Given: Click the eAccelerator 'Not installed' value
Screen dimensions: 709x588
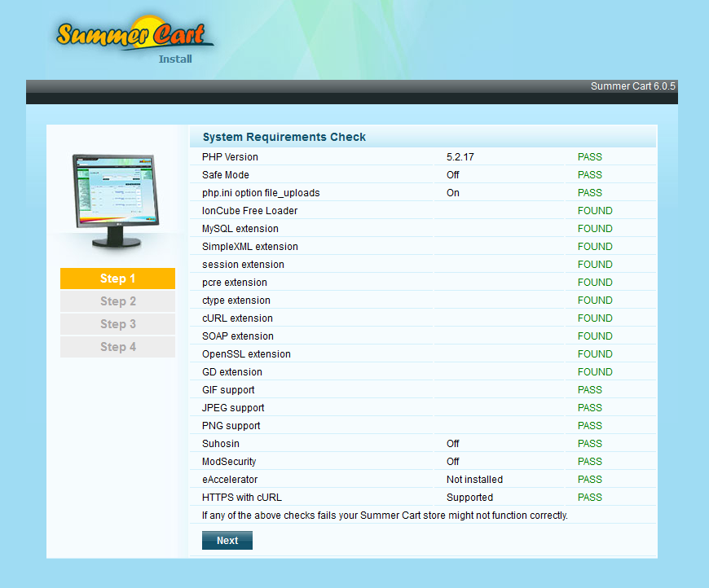Looking at the screenshot, I should (x=474, y=480).
